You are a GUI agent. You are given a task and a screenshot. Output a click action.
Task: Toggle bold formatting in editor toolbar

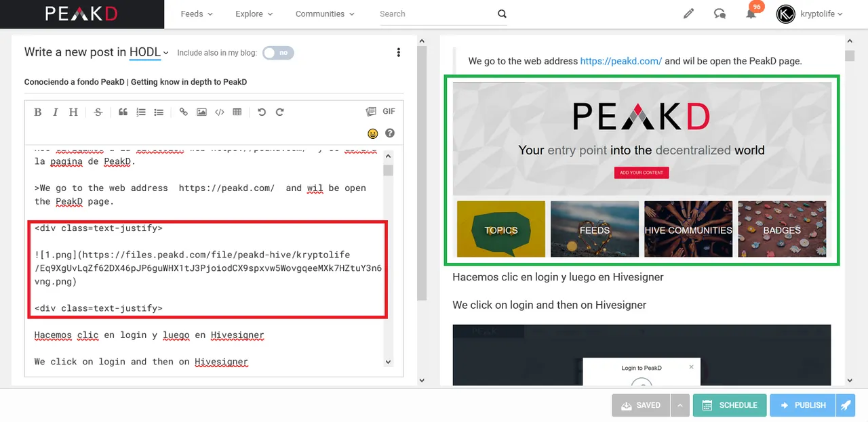(38, 112)
